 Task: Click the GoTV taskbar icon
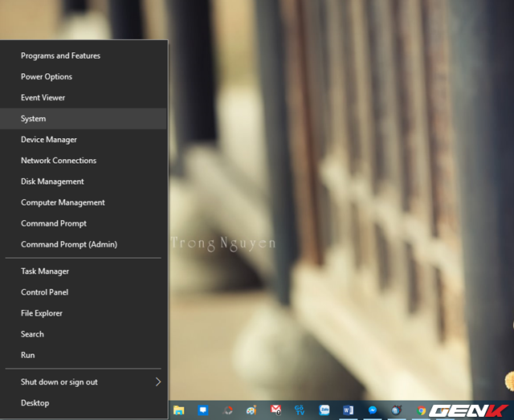coord(300,410)
